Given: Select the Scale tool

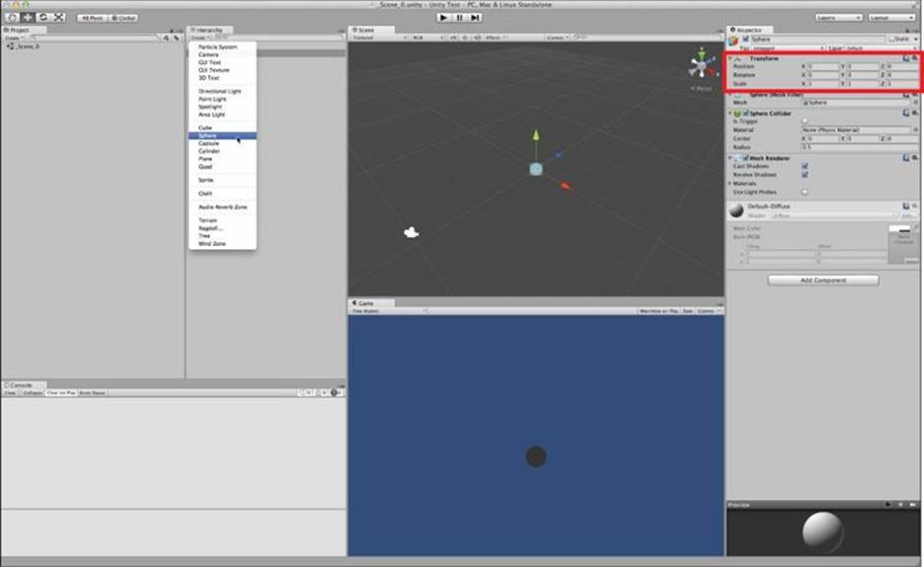Looking at the screenshot, I should pos(59,18).
